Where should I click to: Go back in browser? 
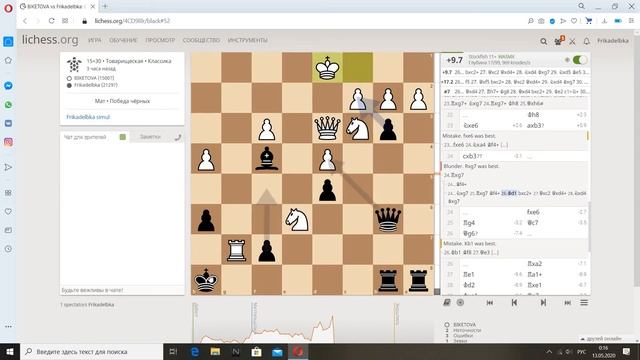[x=25, y=21]
